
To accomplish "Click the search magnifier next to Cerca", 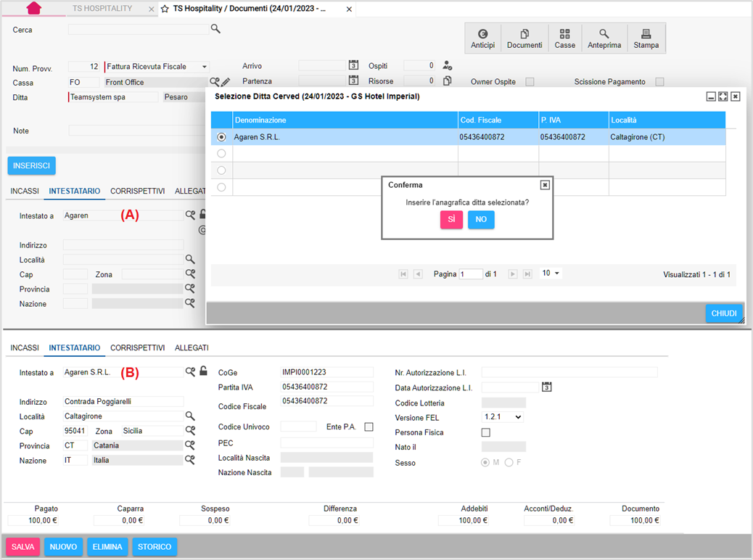I will [x=215, y=29].
